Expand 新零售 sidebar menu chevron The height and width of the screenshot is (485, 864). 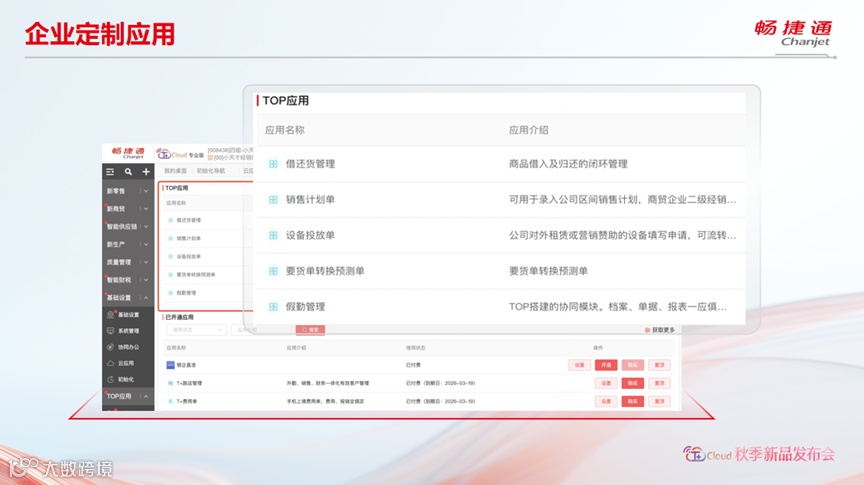click(146, 191)
